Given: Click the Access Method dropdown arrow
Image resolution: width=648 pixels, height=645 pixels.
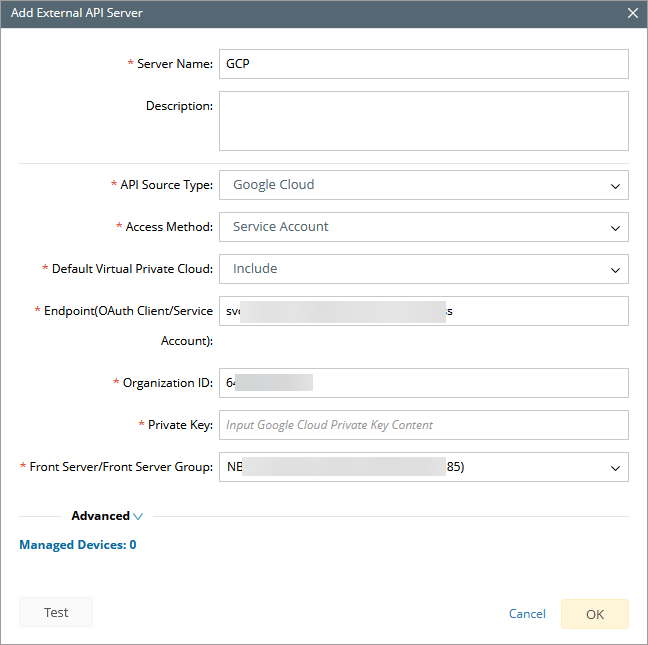Looking at the screenshot, I should pyautogui.click(x=614, y=227).
